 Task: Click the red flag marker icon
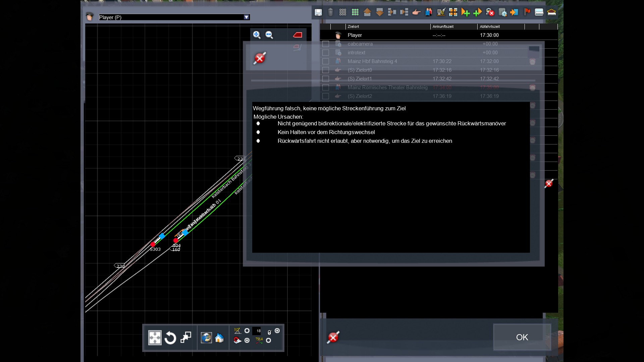(x=527, y=12)
